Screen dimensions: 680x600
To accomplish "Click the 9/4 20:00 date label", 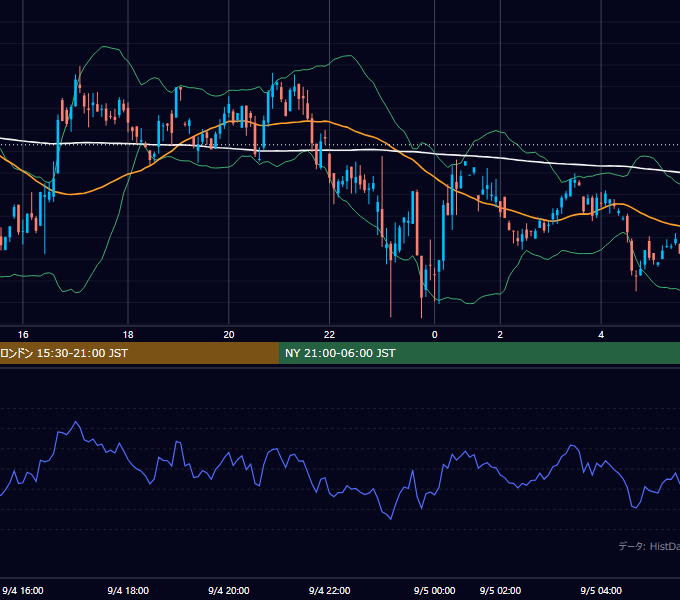I will pos(229,590).
